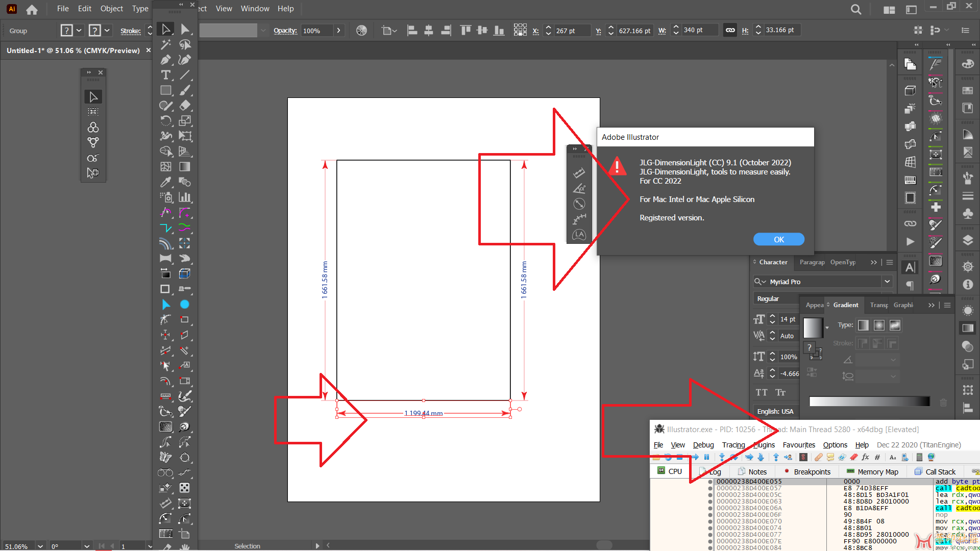Open the Myriad Pro font family dropdown

click(x=887, y=282)
